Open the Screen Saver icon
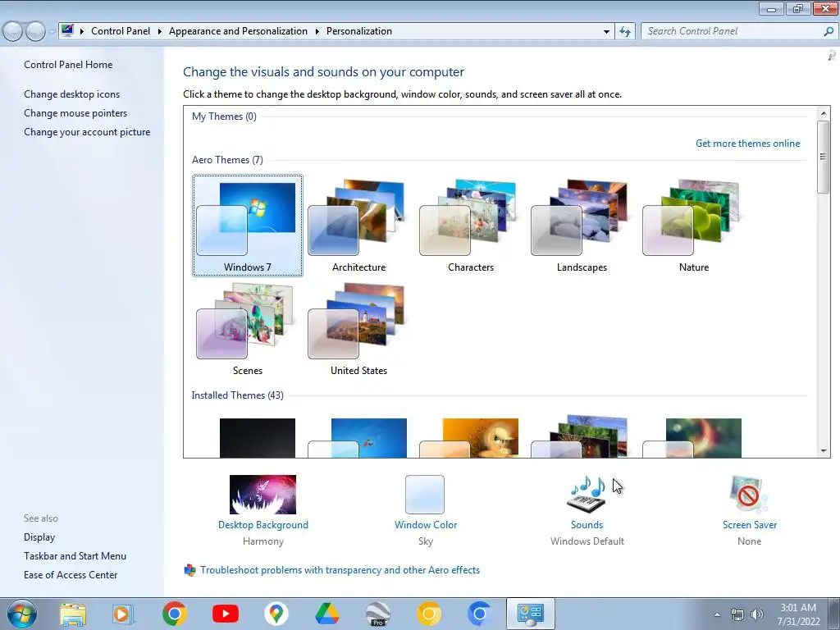 pos(749,495)
